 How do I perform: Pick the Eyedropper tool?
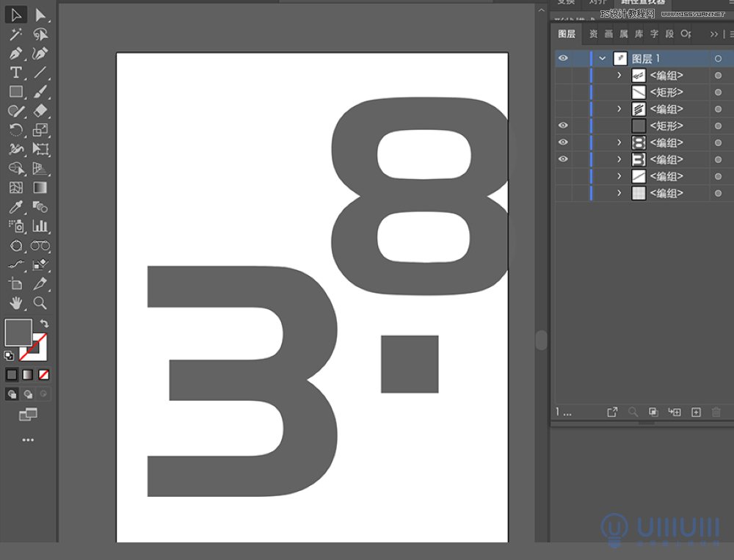click(15, 207)
